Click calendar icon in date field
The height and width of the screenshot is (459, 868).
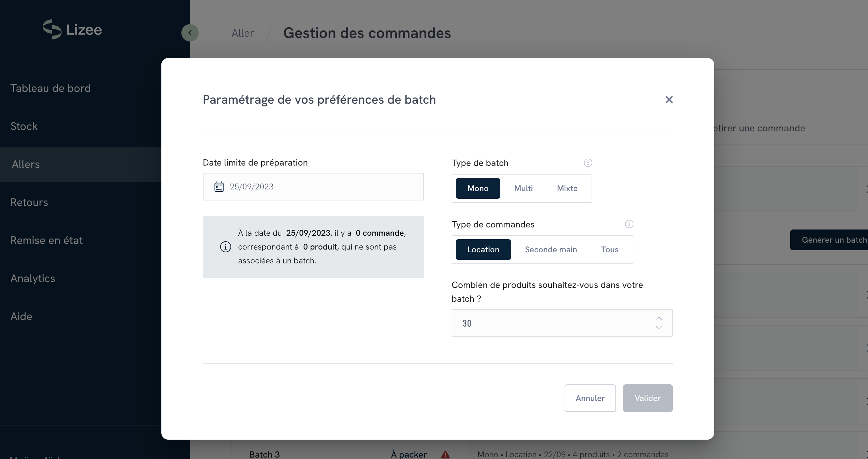click(219, 187)
